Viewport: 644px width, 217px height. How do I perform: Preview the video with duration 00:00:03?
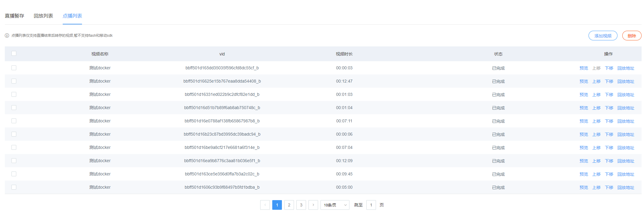[584, 68]
